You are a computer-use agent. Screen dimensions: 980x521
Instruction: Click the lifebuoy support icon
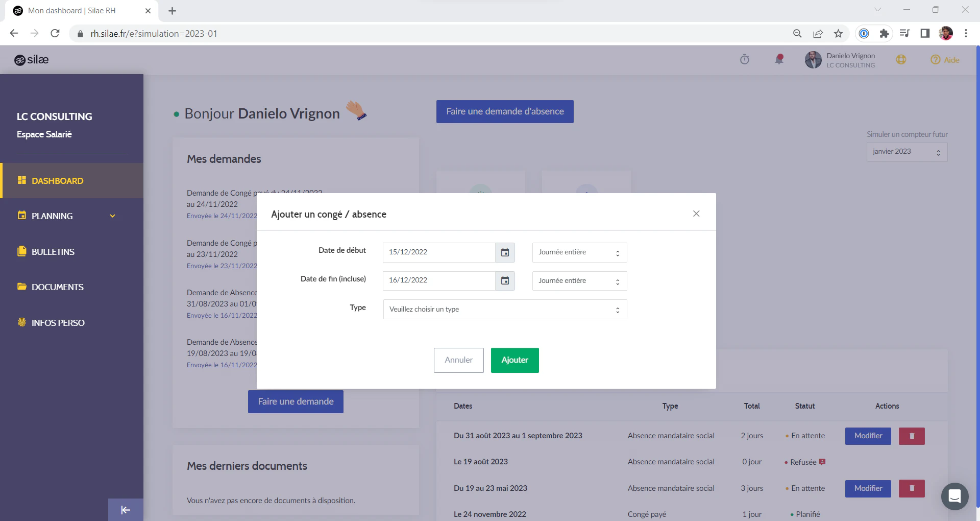coord(901,60)
